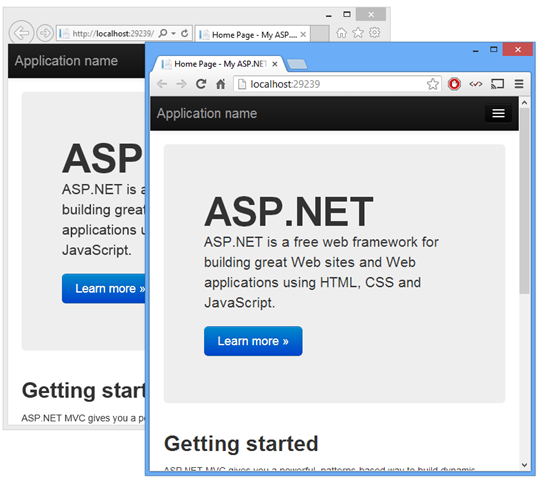The image size is (543, 480).
Task: Close the Home Page tab in Internet Explorer
Action: (x=303, y=34)
